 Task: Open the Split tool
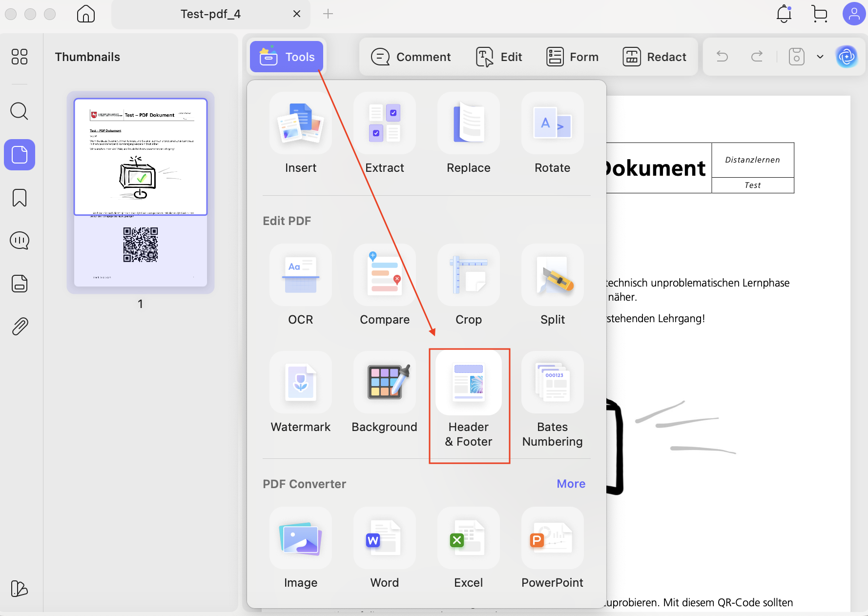pyautogui.click(x=552, y=287)
